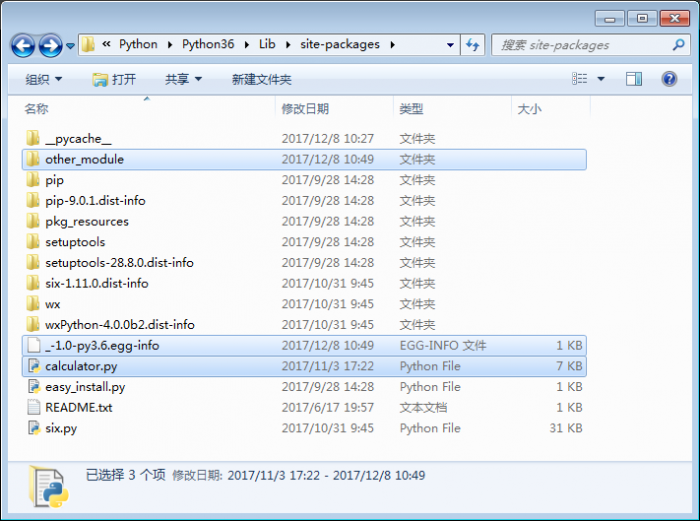700x521 pixels.
Task: Sort files by 修改日期 column header
Action: 305,109
